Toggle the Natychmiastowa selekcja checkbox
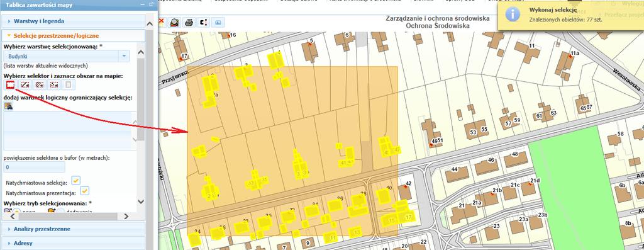Viewport: 644px width, 250px height. coord(75,180)
